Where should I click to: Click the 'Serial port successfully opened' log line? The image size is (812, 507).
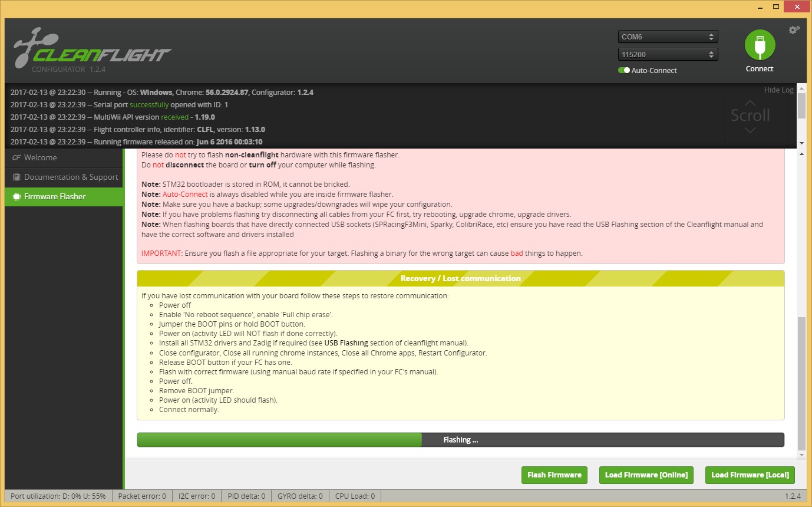click(119, 104)
